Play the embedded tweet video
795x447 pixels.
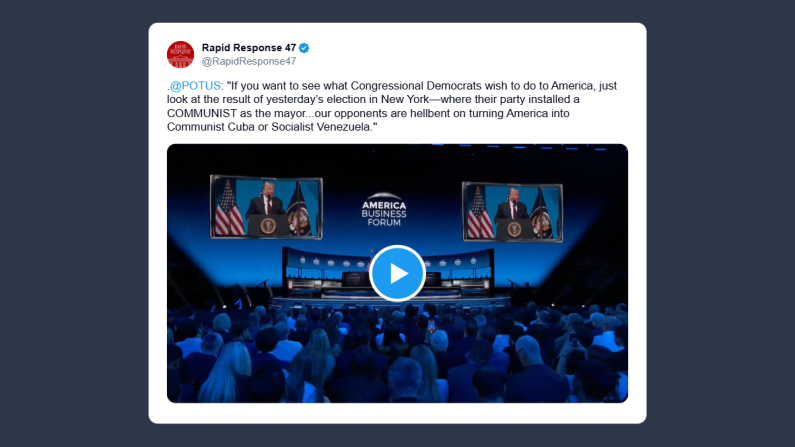[397, 273]
